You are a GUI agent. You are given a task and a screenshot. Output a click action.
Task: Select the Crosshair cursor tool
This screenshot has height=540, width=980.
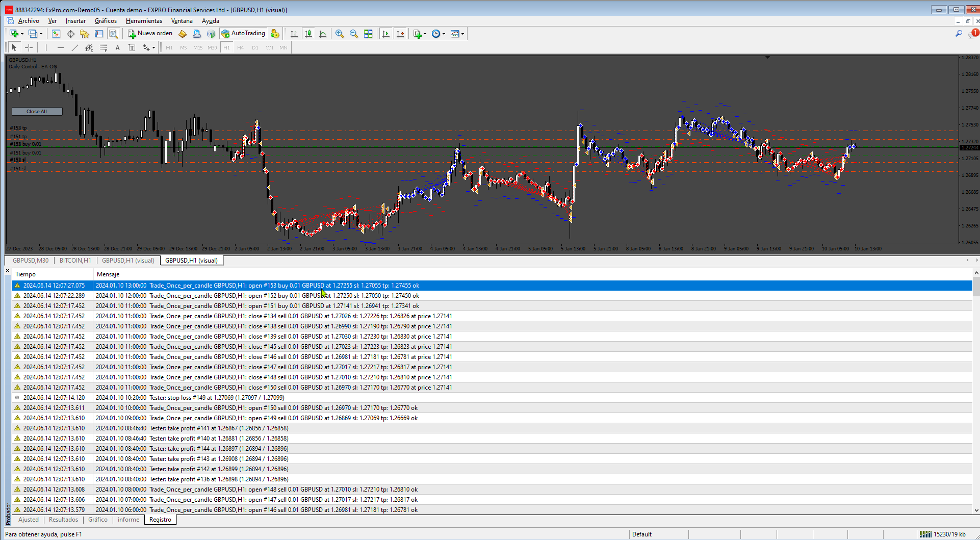[29, 47]
